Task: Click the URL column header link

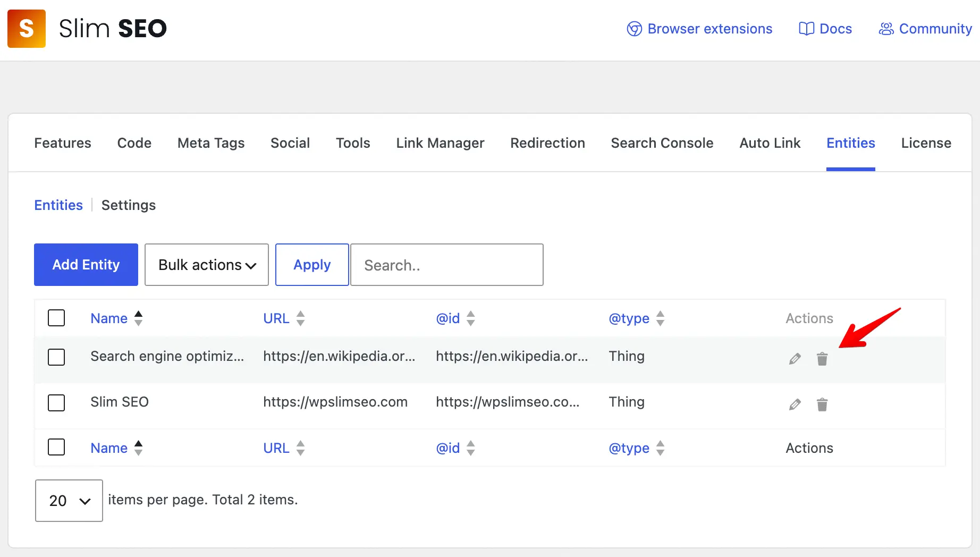Action: pyautogui.click(x=276, y=318)
